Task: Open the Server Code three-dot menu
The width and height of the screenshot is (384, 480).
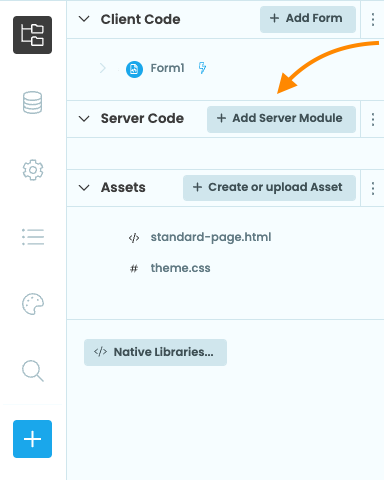Action: [373, 119]
